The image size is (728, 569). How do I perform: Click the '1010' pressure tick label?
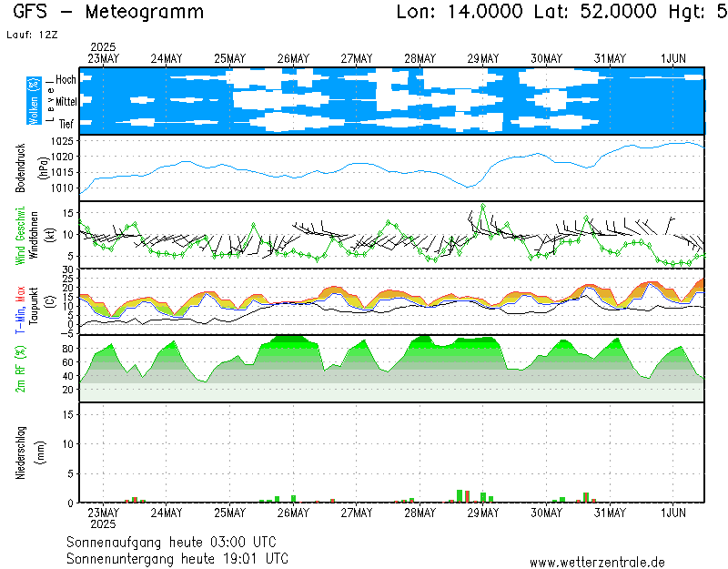pos(62,188)
